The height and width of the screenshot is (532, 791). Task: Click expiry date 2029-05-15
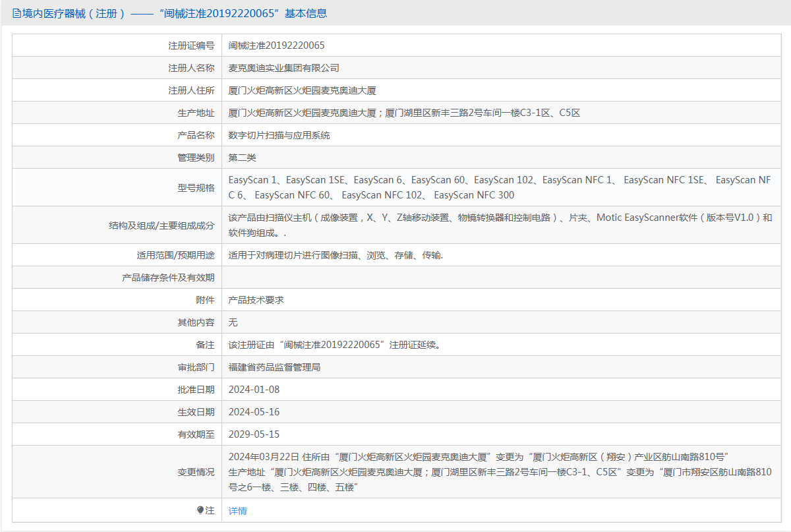pos(254,434)
